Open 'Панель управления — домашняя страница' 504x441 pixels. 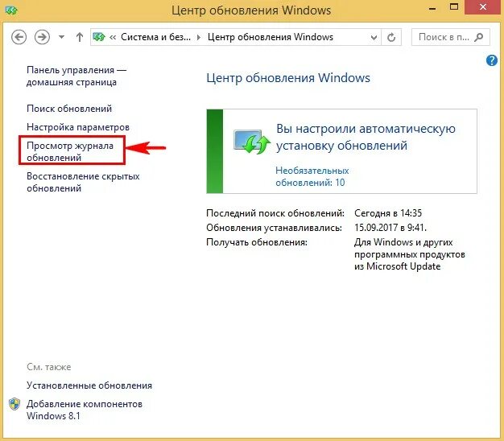click(x=76, y=76)
